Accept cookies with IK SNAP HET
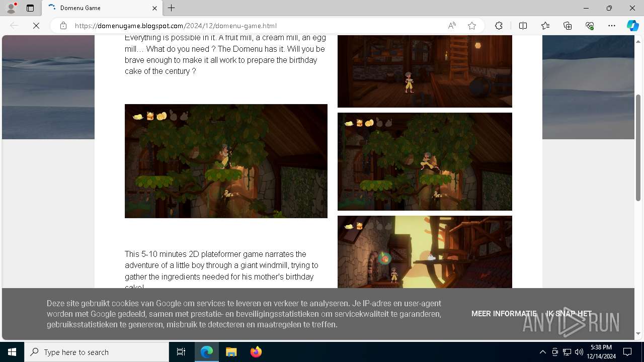Viewport: 644px width, 362px height. click(569, 314)
